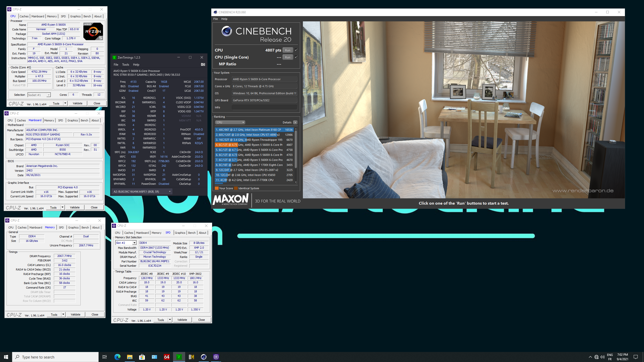644x362 pixels.
Task: Open the ZenTimings A2 module selector dropdown
Action: coord(142,192)
